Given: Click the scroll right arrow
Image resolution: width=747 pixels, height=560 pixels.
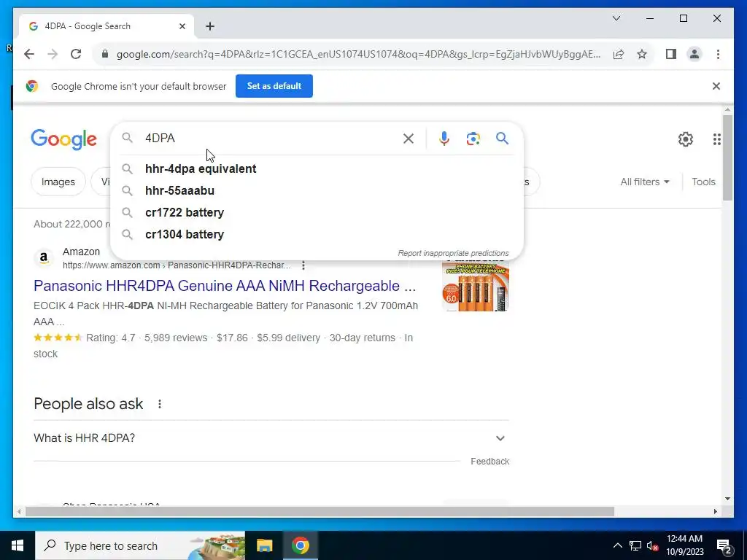Looking at the screenshot, I should point(716,511).
